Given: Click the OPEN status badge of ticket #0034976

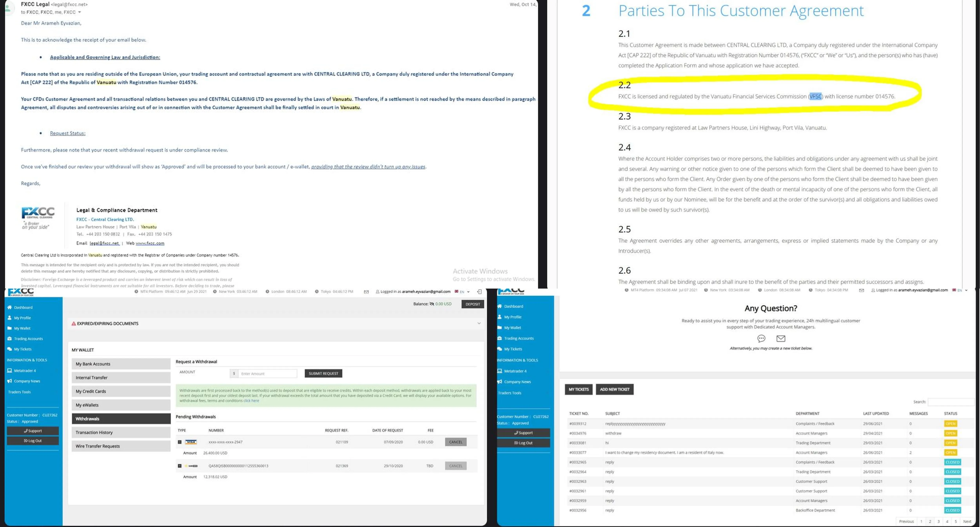Looking at the screenshot, I should (950, 433).
